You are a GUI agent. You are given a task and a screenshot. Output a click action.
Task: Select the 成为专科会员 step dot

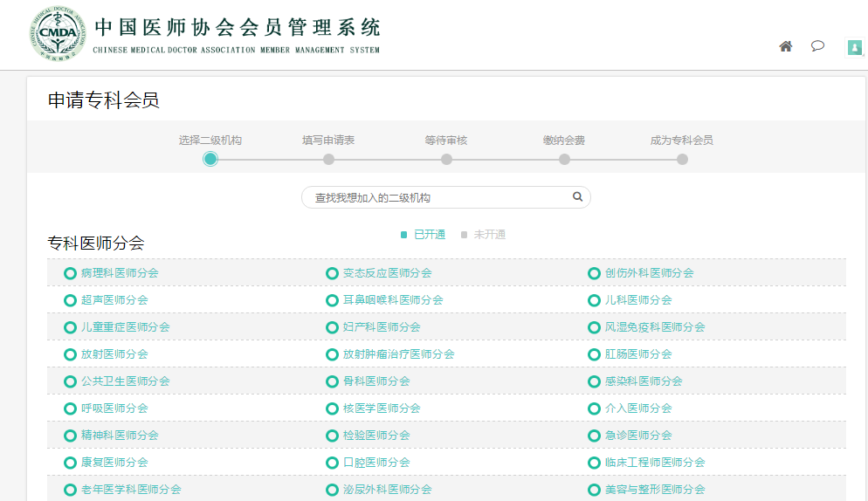[683, 160]
